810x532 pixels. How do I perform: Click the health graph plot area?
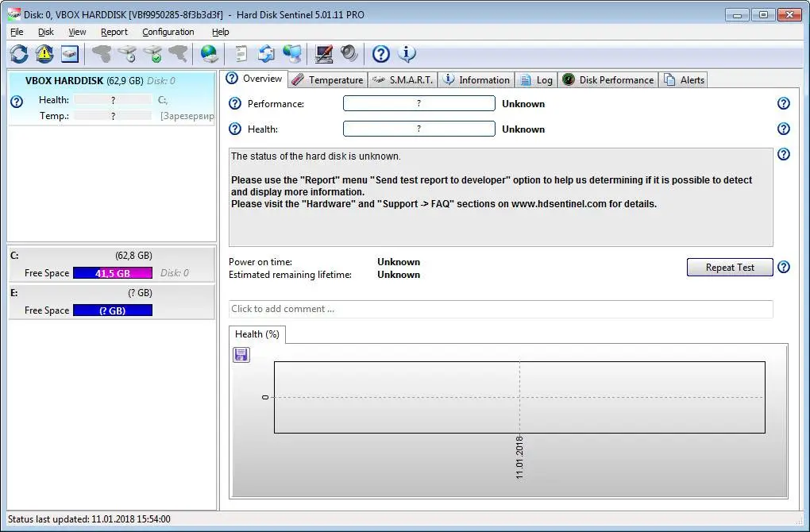pos(519,397)
